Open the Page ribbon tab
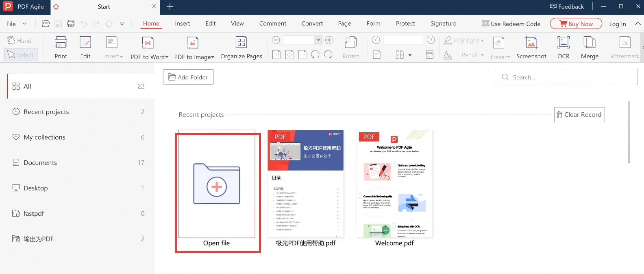This screenshot has width=644, height=274. pyautogui.click(x=344, y=24)
